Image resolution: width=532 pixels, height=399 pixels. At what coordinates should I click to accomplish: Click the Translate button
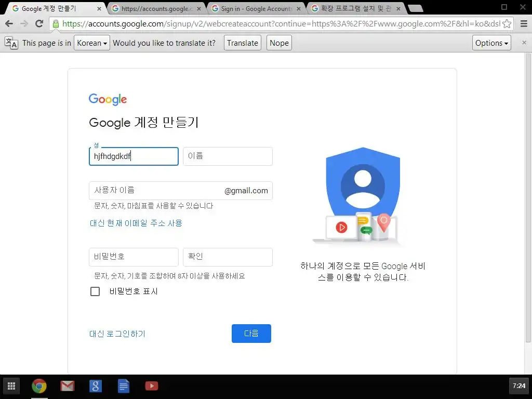pos(243,43)
